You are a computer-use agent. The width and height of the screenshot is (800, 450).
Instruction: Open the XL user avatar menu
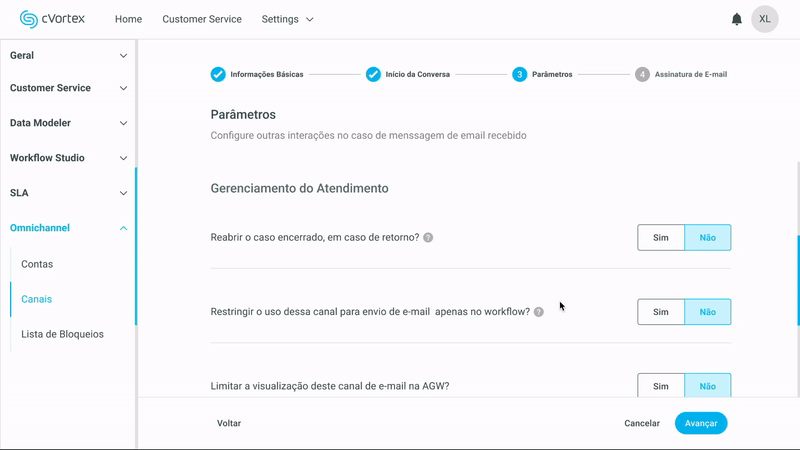[x=765, y=19]
